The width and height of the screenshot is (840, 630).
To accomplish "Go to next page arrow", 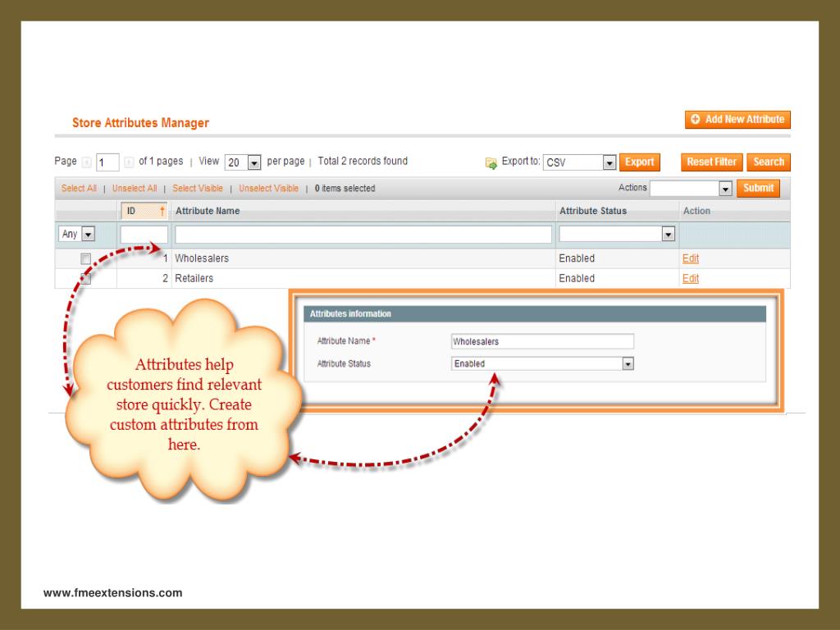I will click(x=129, y=162).
